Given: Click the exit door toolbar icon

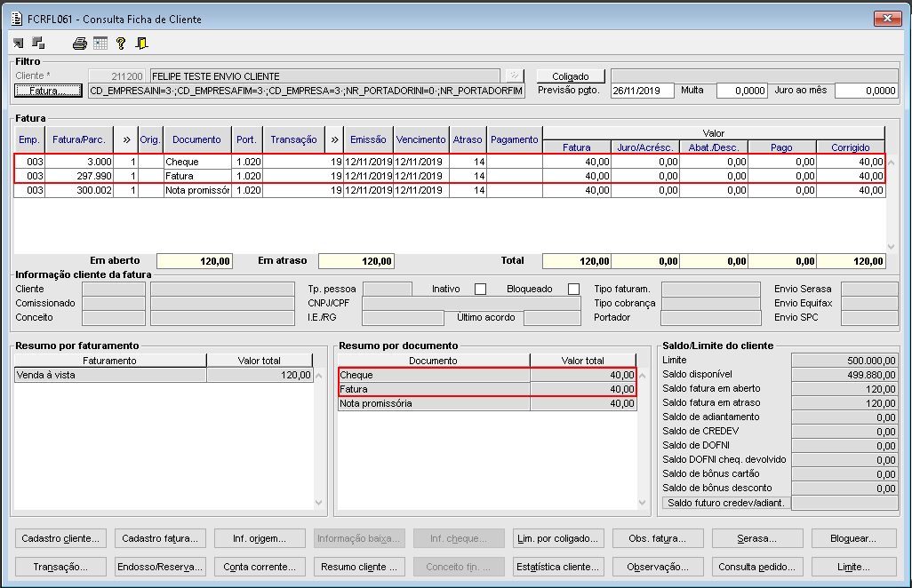Looking at the screenshot, I should [x=141, y=43].
